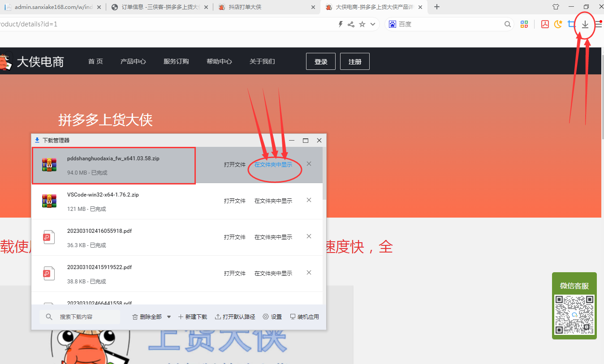Open 服务订购 in site navigation

tap(176, 61)
